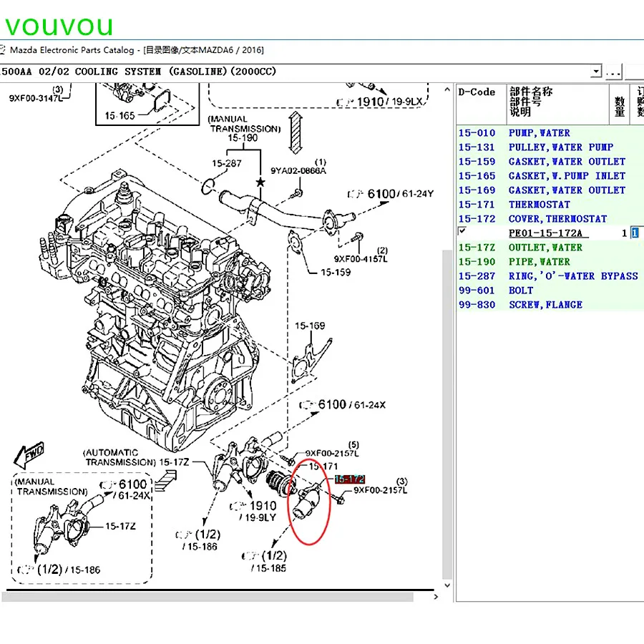Click the 9XF00-4157L bolt callout

(361, 259)
